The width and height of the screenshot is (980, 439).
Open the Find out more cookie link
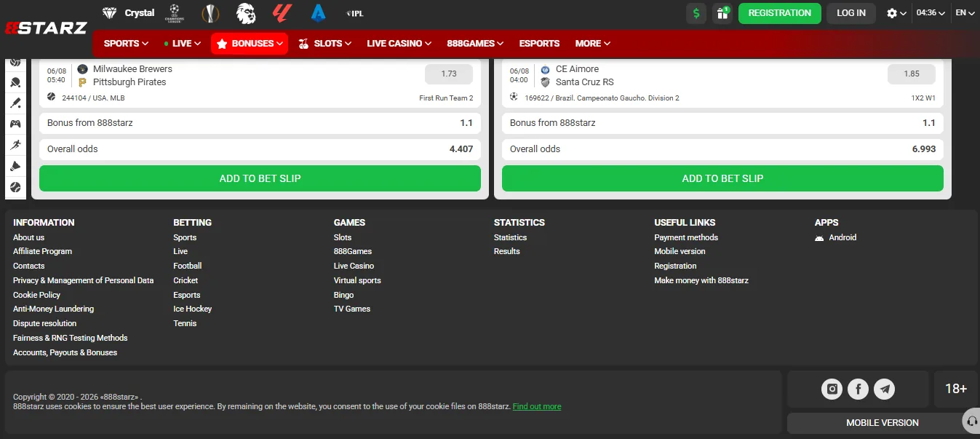(x=537, y=406)
